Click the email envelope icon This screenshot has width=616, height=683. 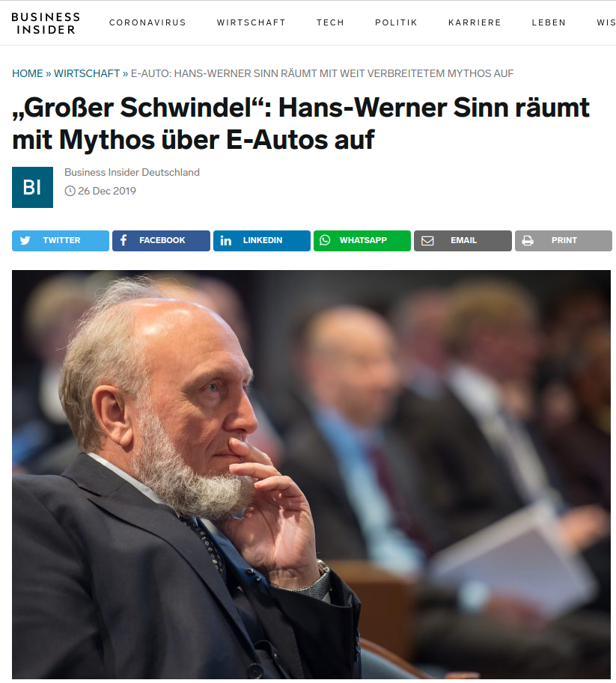click(427, 240)
